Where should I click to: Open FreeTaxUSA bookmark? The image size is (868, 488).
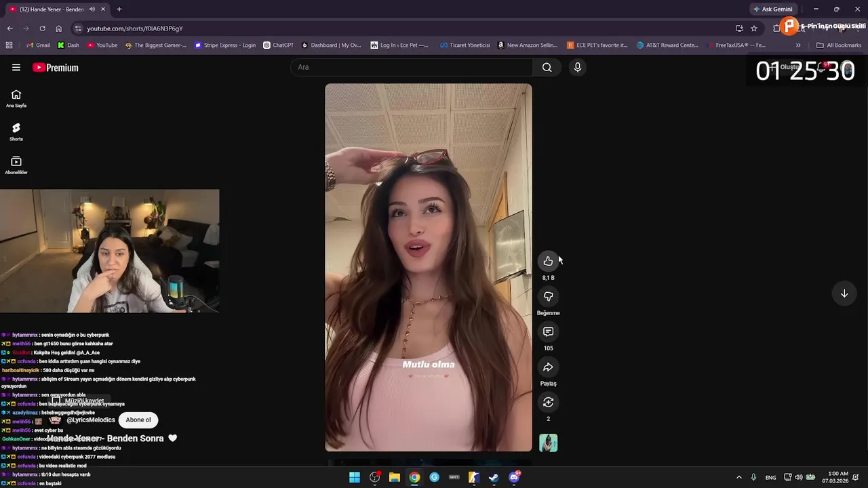[x=736, y=45]
